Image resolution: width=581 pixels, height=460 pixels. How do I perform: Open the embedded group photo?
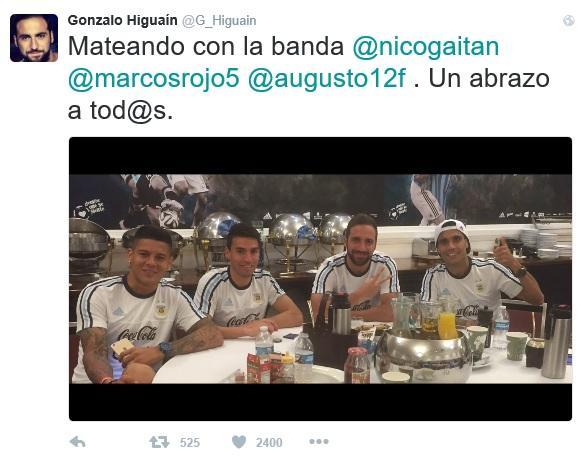(x=321, y=279)
